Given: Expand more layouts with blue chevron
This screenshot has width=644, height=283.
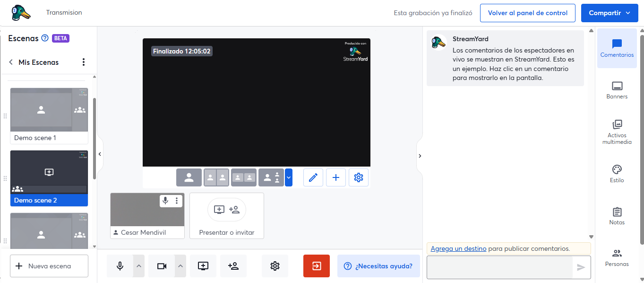Looking at the screenshot, I should click(x=289, y=177).
